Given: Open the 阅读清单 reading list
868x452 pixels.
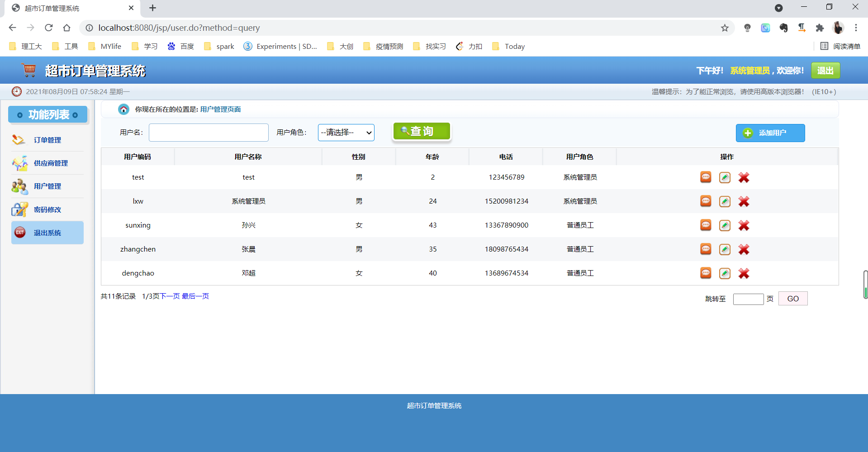Looking at the screenshot, I should point(840,46).
